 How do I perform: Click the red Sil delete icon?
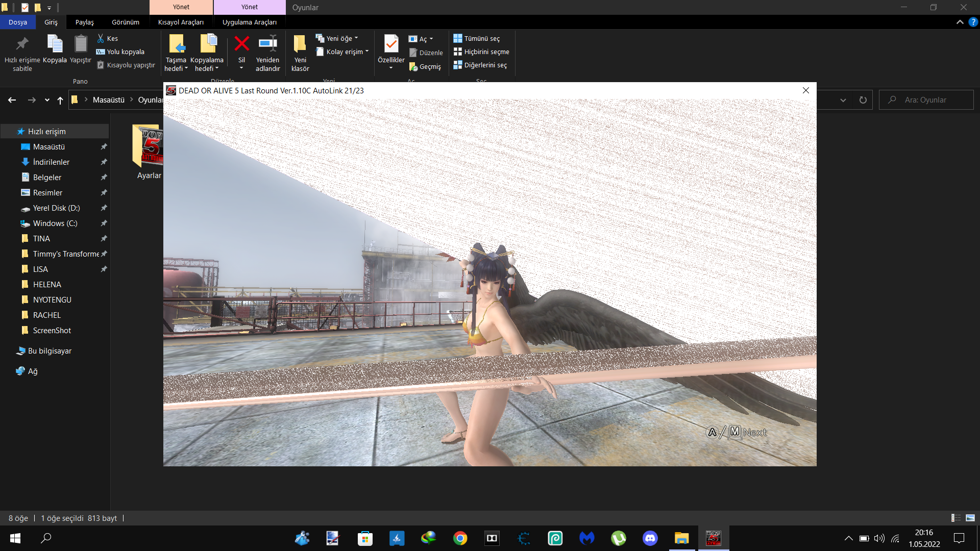pos(241,44)
